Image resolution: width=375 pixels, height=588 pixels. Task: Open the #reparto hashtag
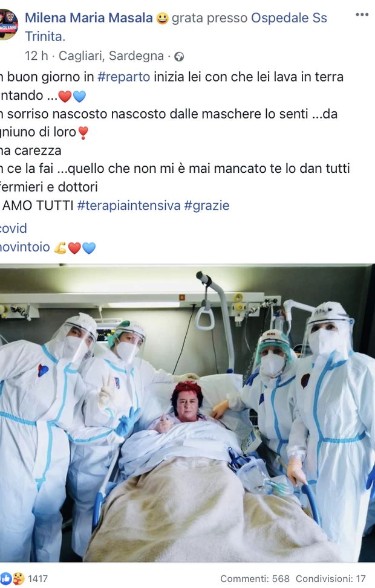(123, 77)
